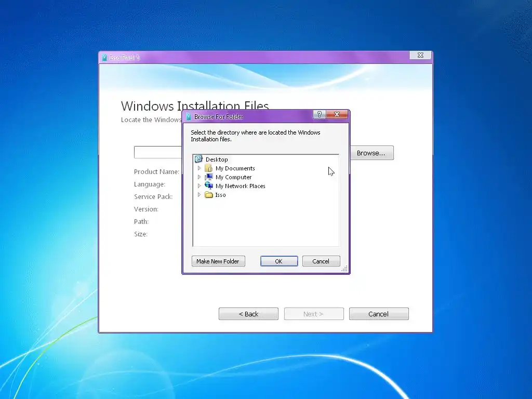532x399 pixels.
Task: Expand the My Documents node
Action: (199, 168)
